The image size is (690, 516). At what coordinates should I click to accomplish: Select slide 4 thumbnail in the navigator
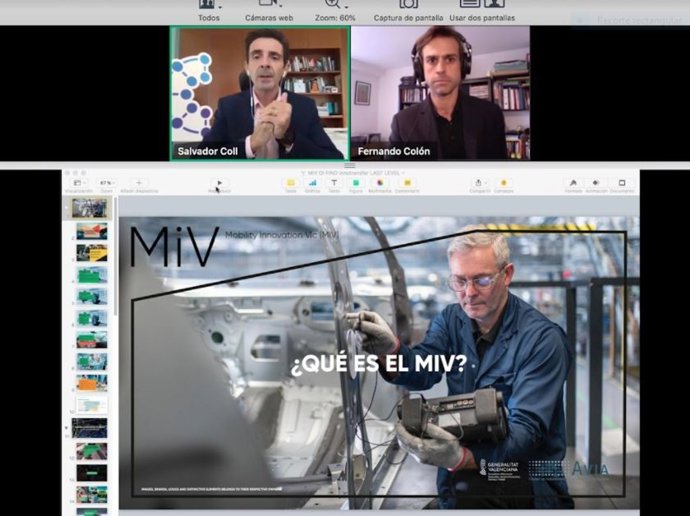coord(92,275)
